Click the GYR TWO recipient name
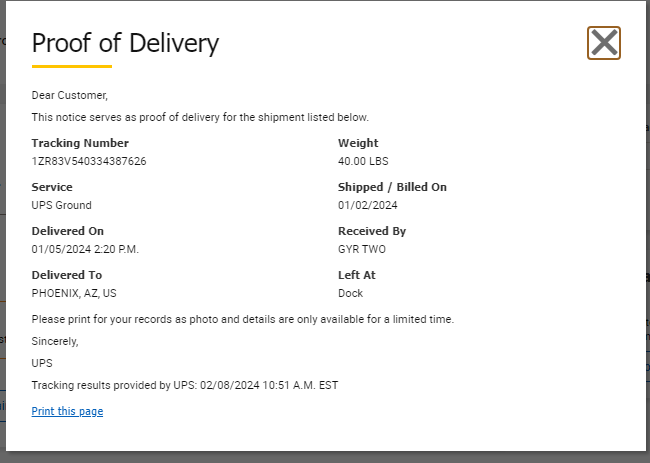Screen dimensions: 650x463 click(x=362, y=249)
